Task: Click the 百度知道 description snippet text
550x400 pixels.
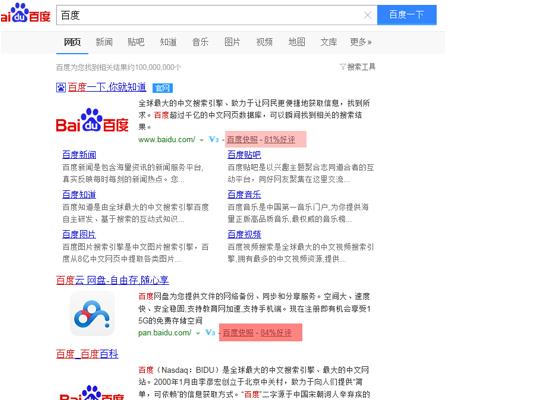Action: tap(136, 213)
